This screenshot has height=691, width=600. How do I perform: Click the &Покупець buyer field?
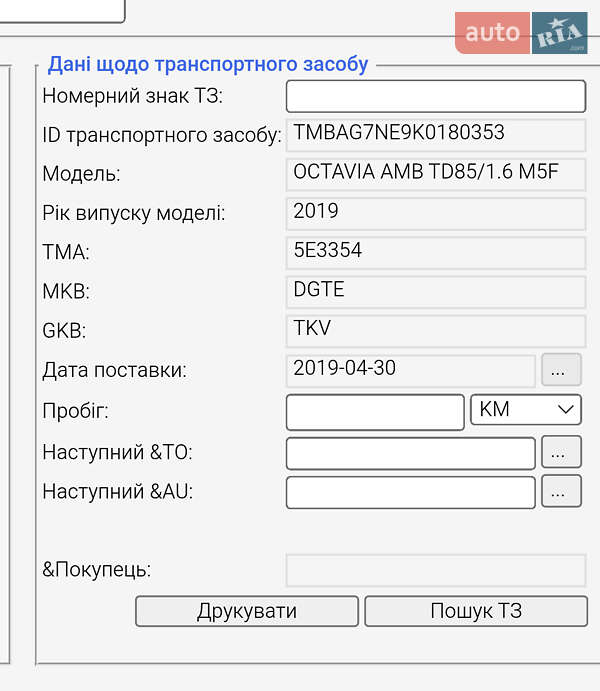436,570
